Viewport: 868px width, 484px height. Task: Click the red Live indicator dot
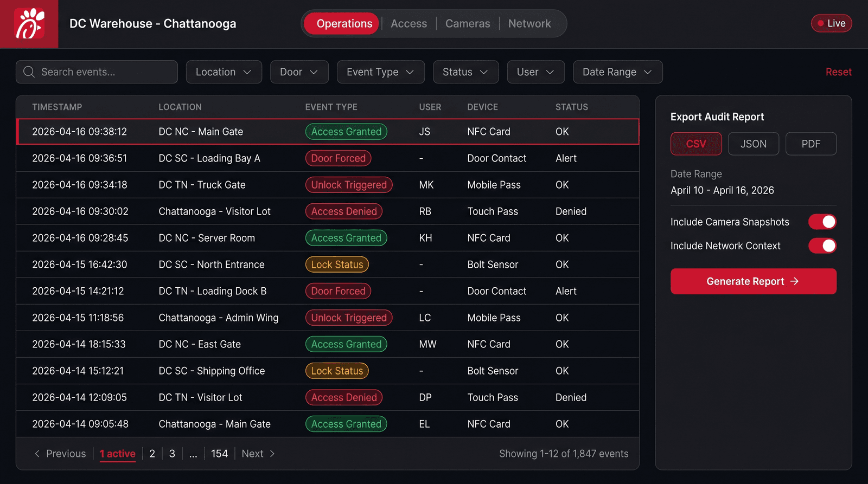821,23
